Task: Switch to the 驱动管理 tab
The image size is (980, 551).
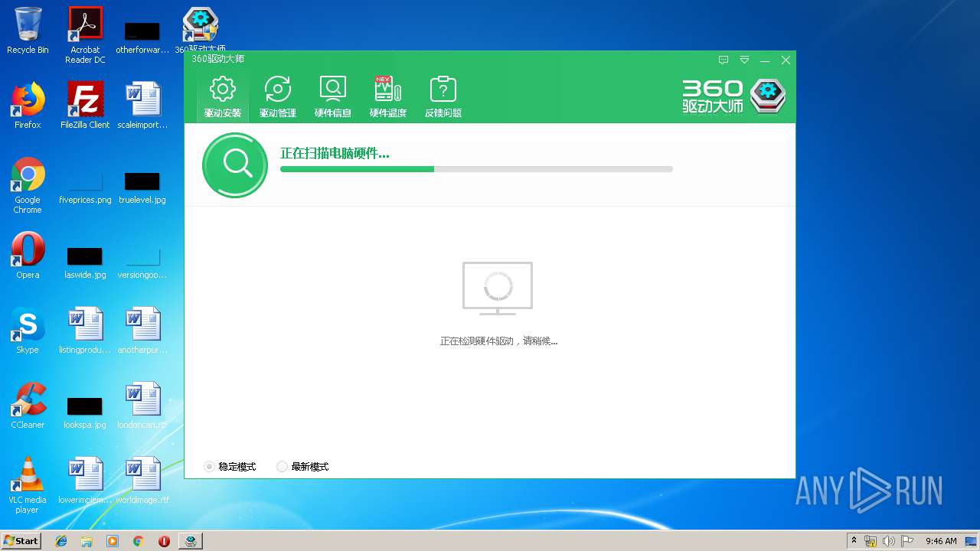Action: pyautogui.click(x=278, y=96)
